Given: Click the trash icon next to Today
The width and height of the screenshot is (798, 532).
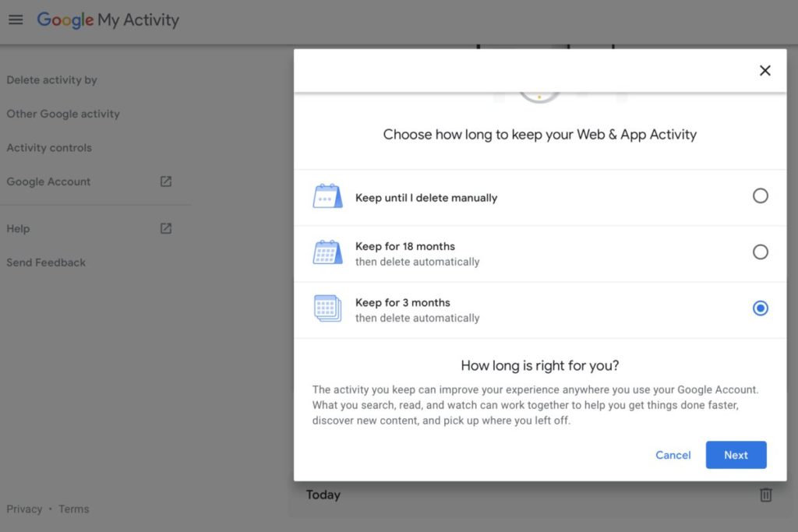Looking at the screenshot, I should click(765, 495).
